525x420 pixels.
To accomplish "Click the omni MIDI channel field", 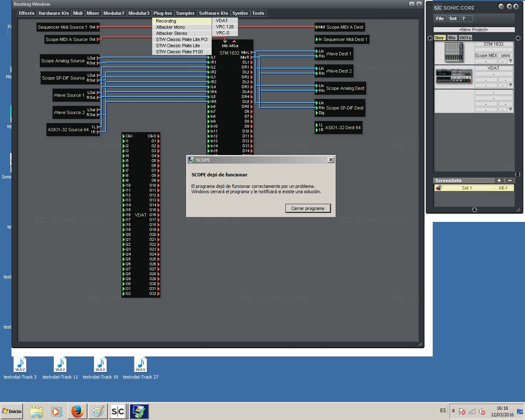I will 505,55.
